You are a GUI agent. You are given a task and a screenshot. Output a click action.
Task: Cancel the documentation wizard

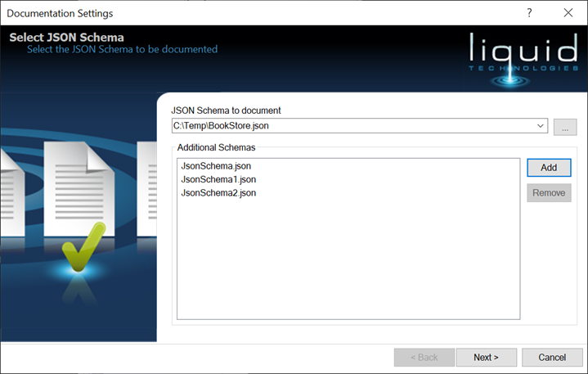pos(553,358)
